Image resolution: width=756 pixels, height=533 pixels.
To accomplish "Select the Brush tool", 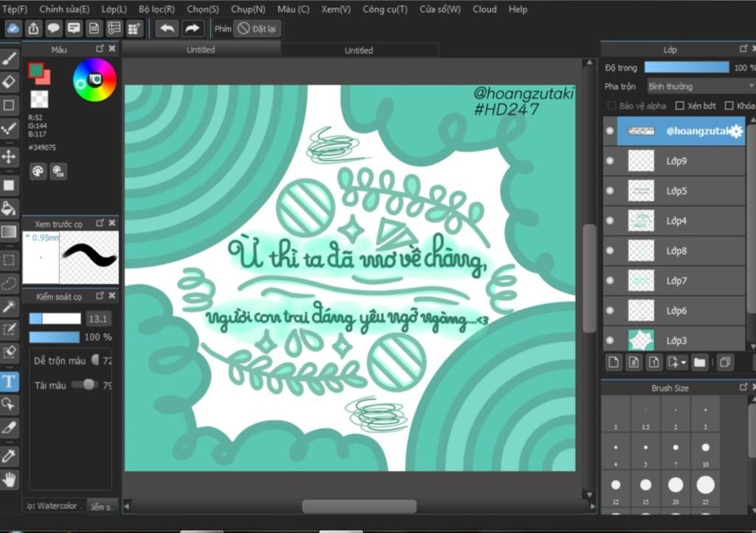I will pyautogui.click(x=9, y=59).
